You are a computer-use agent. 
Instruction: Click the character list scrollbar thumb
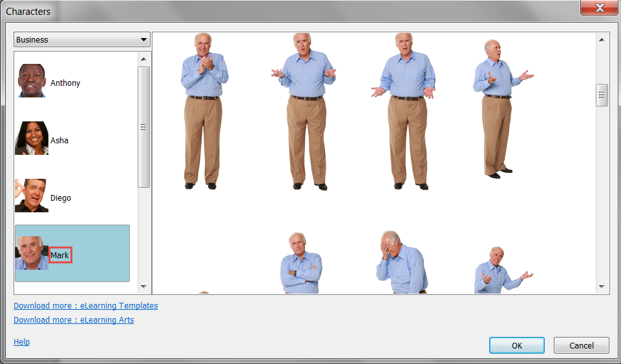143,127
